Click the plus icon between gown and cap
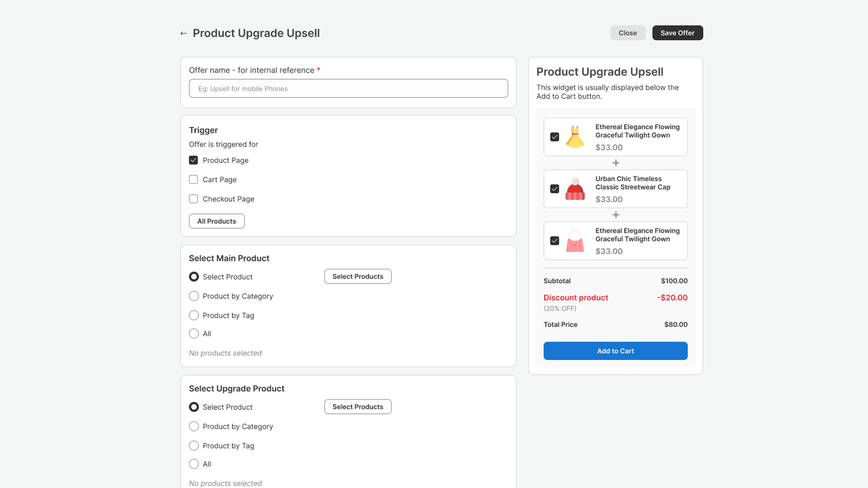 [x=616, y=163]
